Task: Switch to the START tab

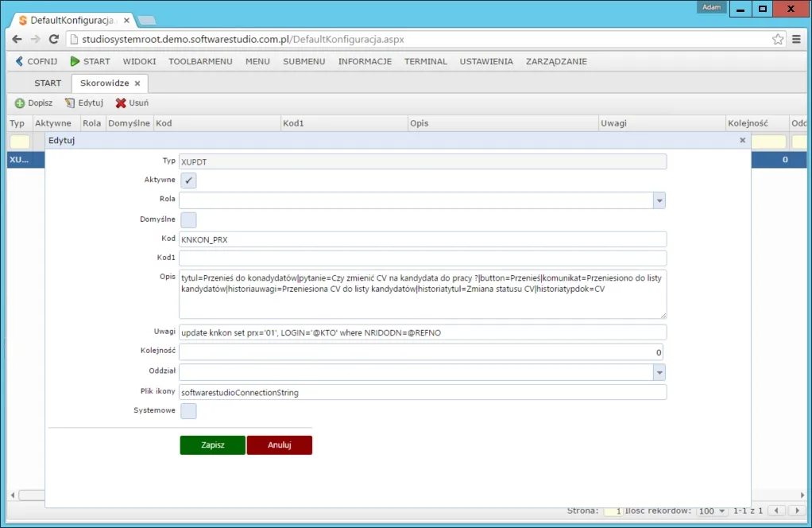Action: pyautogui.click(x=48, y=83)
